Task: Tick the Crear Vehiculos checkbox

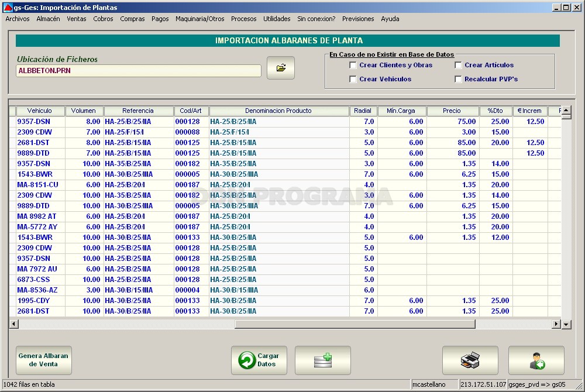Action: click(x=353, y=79)
